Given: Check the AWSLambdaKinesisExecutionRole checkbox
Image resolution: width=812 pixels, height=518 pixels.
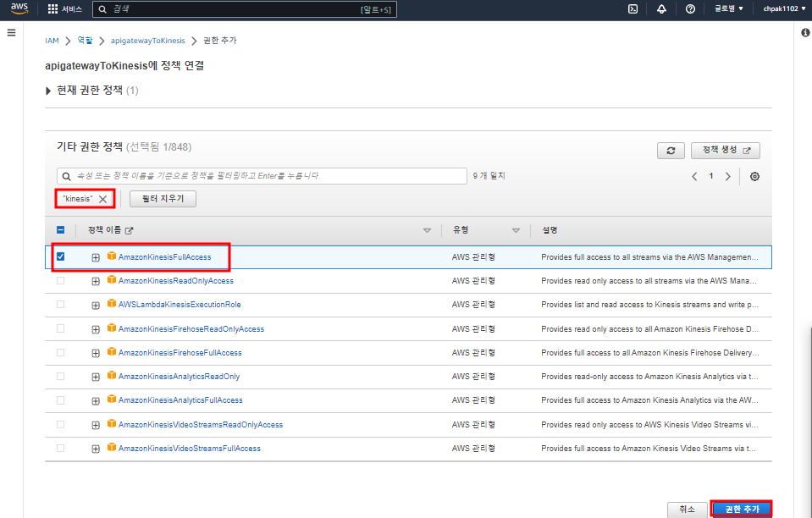Looking at the screenshot, I should pos(61,304).
